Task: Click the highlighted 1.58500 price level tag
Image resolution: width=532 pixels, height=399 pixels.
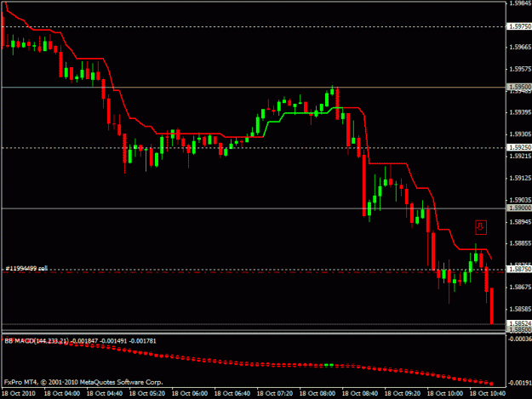Action: pyautogui.click(x=519, y=329)
